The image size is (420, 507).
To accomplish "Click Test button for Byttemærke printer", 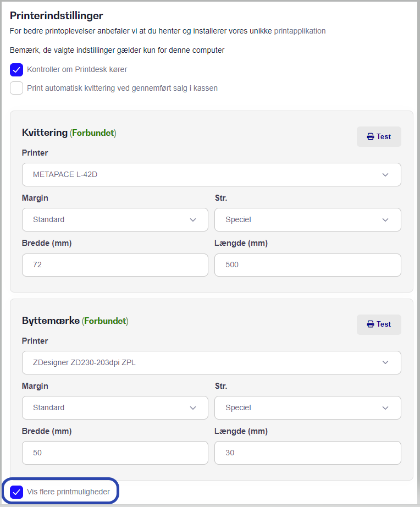I will point(379,324).
